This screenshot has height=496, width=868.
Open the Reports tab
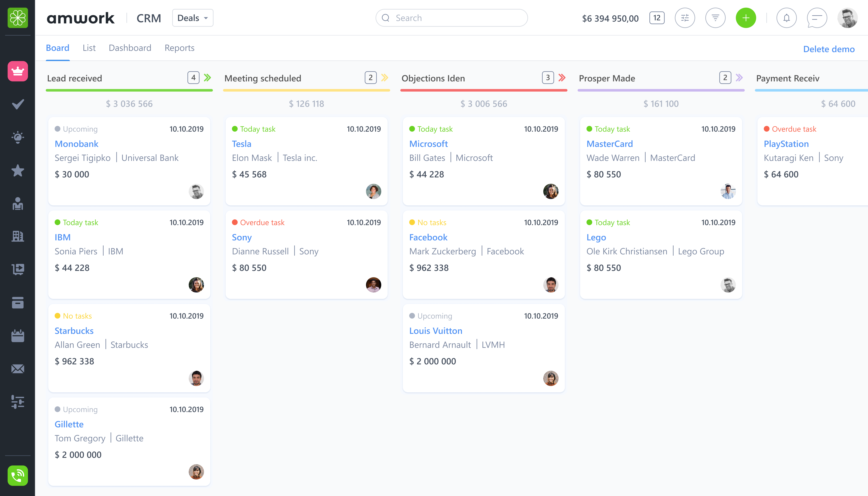click(x=179, y=48)
